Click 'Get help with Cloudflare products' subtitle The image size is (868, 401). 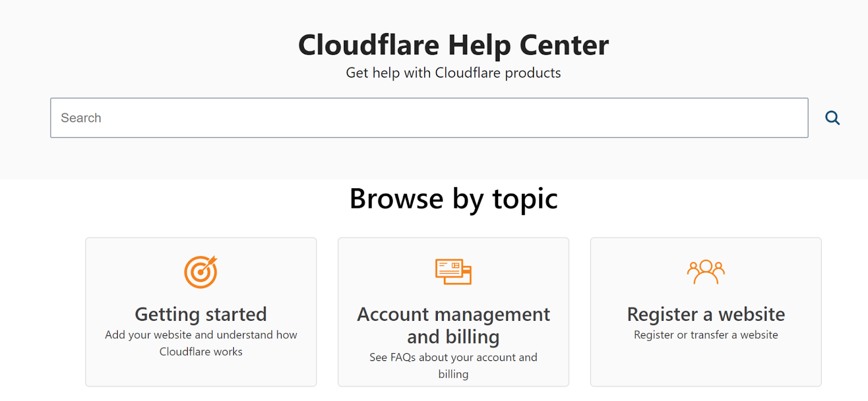click(454, 73)
